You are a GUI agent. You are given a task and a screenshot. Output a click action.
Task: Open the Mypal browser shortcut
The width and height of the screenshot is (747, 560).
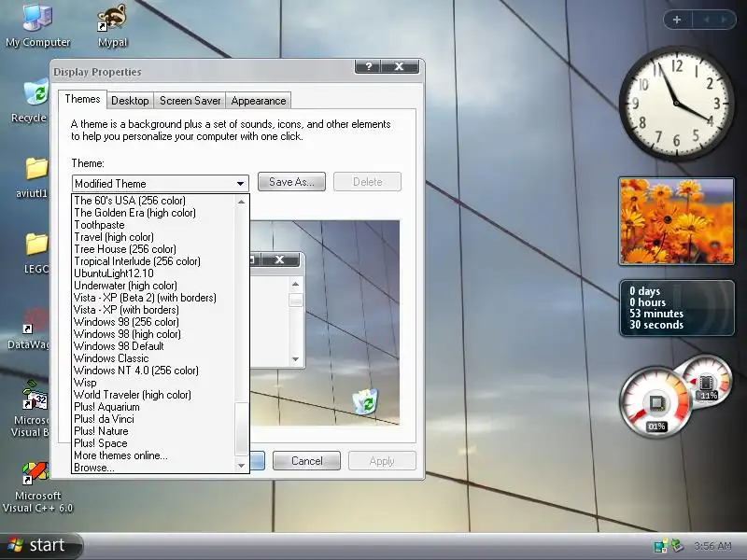click(112, 25)
